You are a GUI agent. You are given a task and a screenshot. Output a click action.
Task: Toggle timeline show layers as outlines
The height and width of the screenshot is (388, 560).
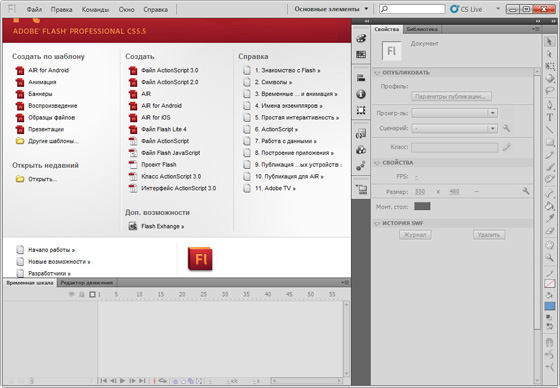point(92,294)
